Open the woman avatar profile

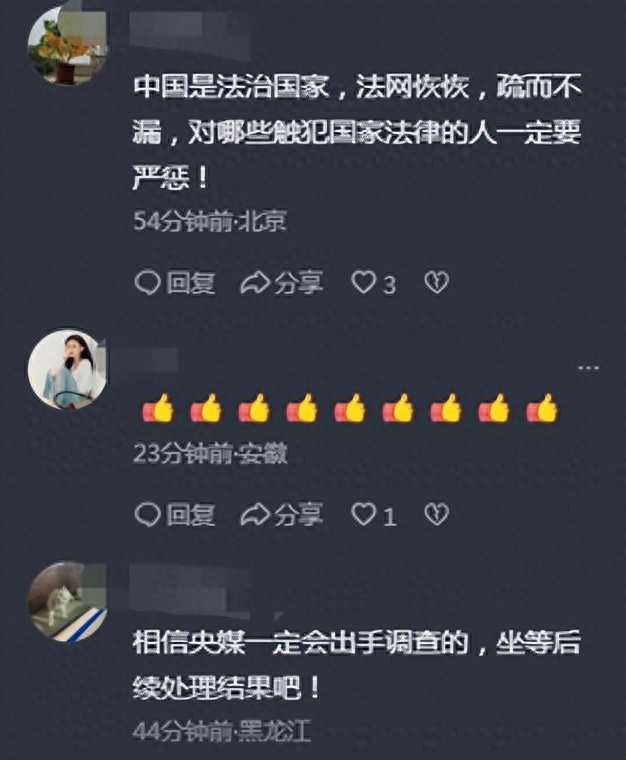pos(67,369)
